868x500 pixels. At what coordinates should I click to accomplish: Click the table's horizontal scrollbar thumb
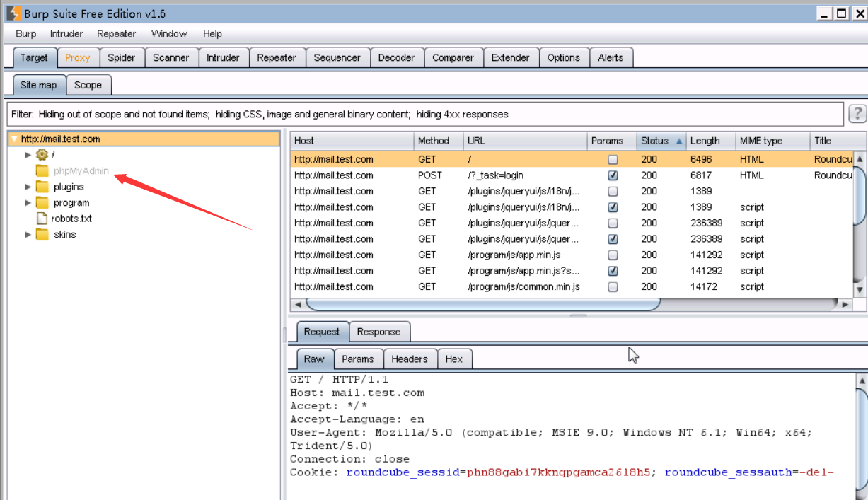[483, 304]
